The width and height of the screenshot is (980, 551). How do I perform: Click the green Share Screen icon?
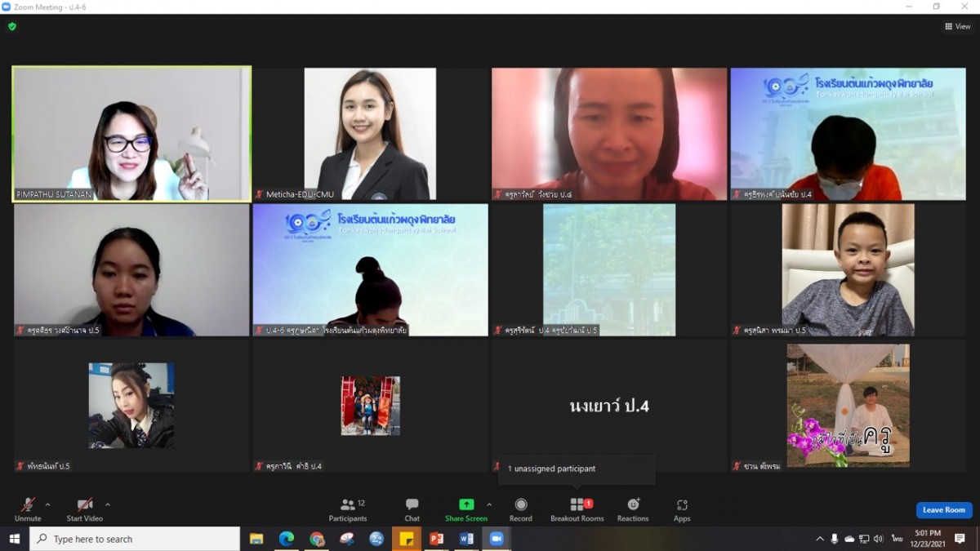pos(466,504)
